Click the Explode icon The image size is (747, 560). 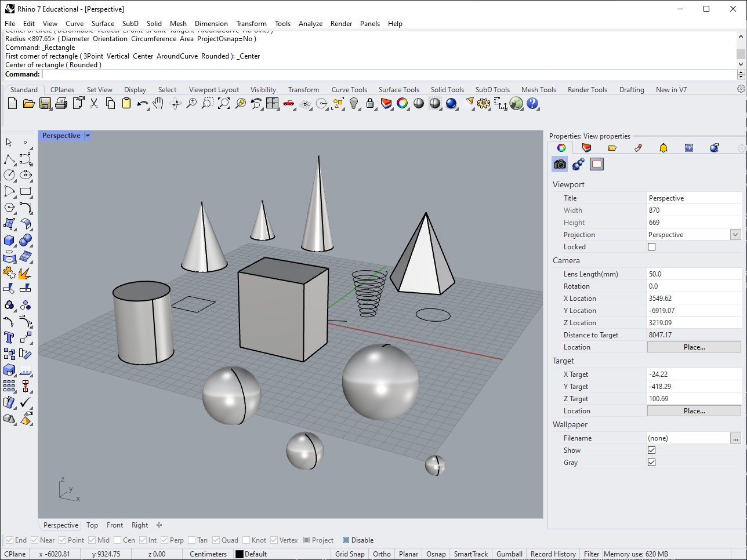pos(26,272)
